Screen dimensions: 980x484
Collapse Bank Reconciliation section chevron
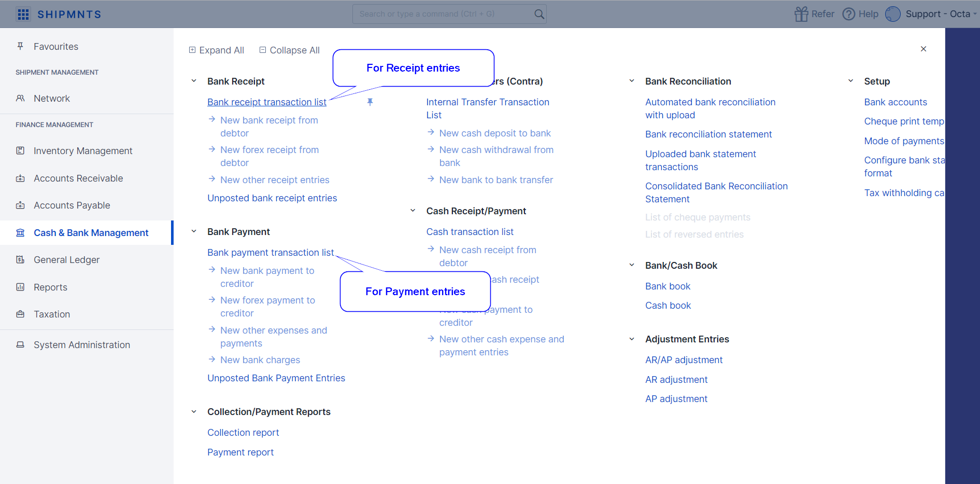point(632,81)
